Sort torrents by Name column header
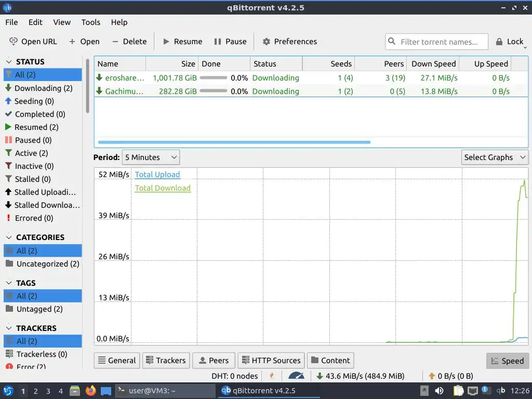Image resolution: width=532 pixels, height=399 pixels. (x=120, y=64)
